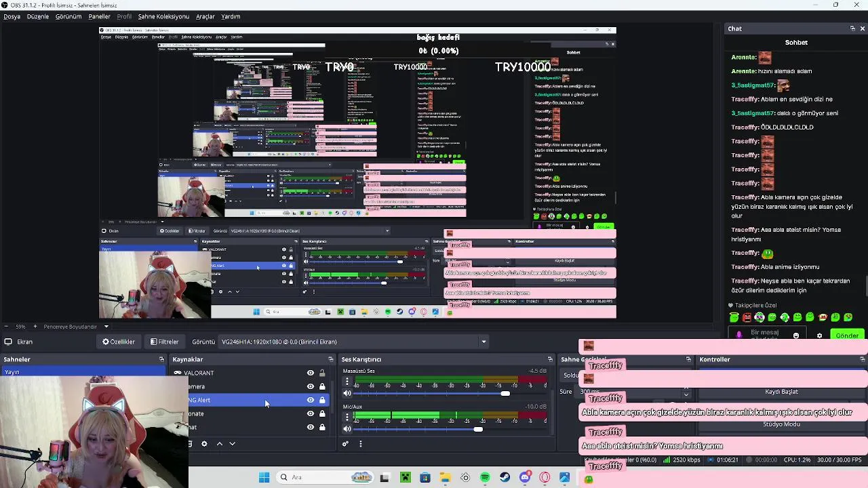The height and width of the screenshot is (488, 868).
Task: Open emoji picker in chat input
Action: 796,335
